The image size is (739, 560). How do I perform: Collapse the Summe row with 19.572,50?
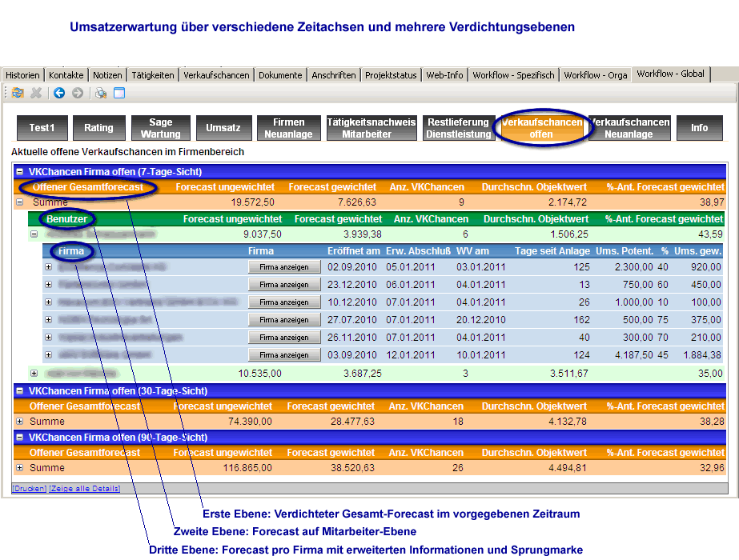20,202
